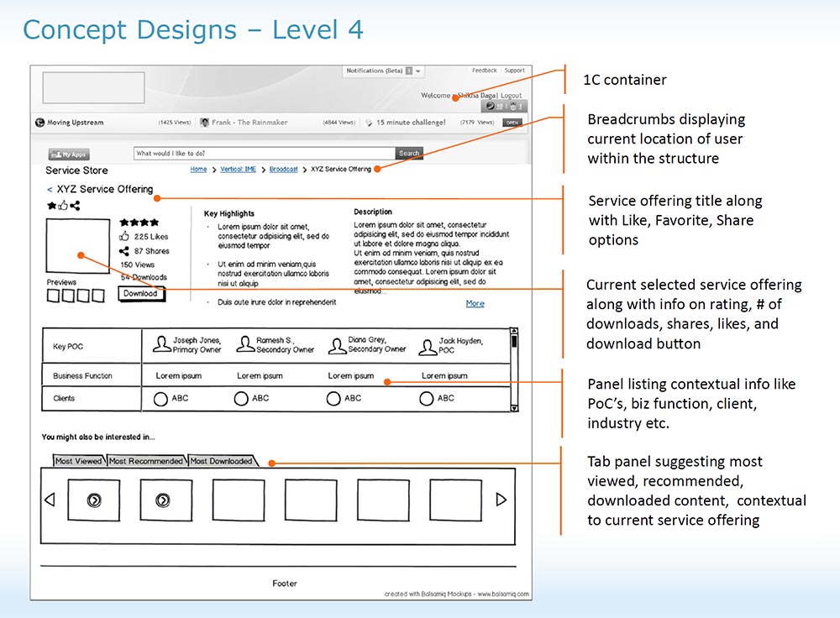
Task: Open the Notifications (Beta) dropdown
Action: tap(384, 71)
